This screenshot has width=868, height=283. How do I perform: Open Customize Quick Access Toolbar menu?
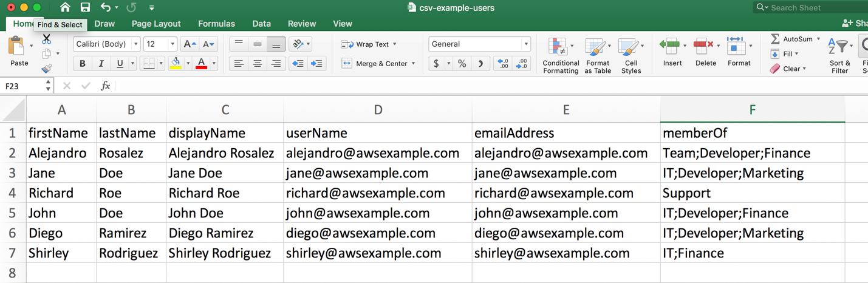click(x=152, y=8)
